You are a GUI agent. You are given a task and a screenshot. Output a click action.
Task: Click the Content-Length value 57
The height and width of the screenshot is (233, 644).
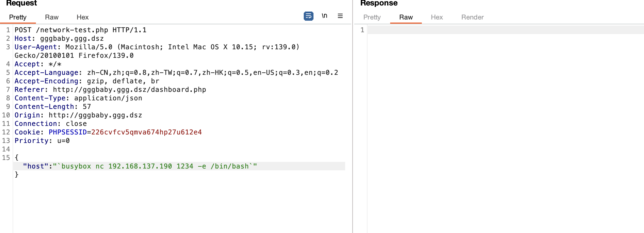[87, 106]
